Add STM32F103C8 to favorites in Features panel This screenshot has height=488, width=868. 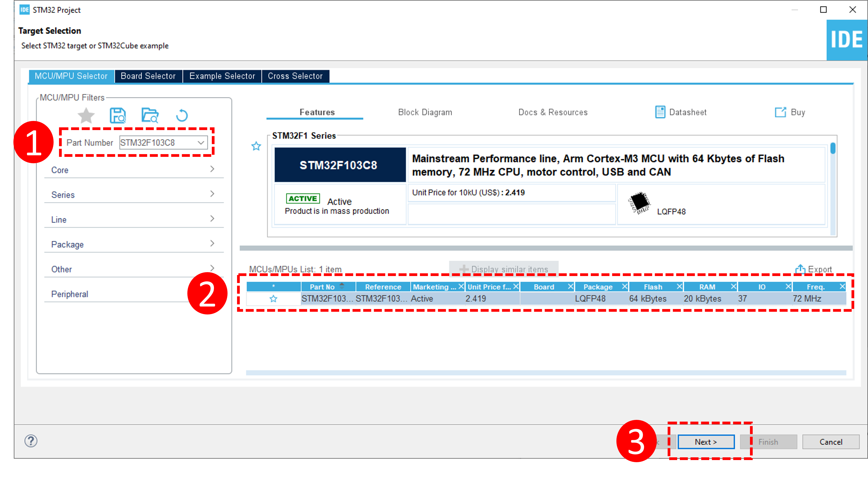click(256, 146)
